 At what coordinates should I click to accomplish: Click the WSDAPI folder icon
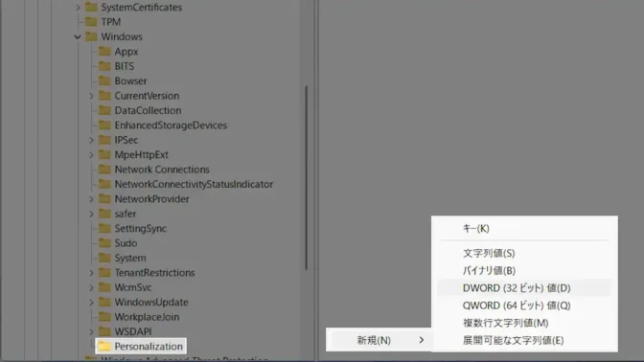click(x=104, y=331)
